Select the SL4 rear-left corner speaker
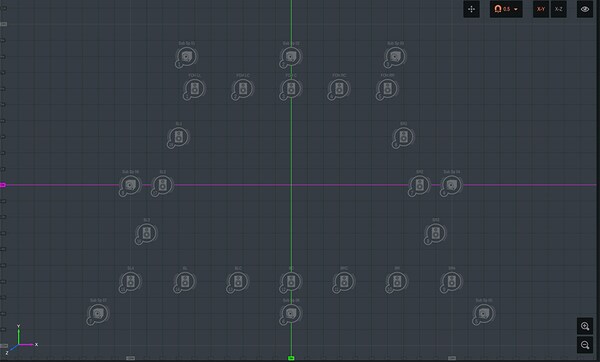The width and height of the screenshot is (600, 362). (x=130, y=282)
